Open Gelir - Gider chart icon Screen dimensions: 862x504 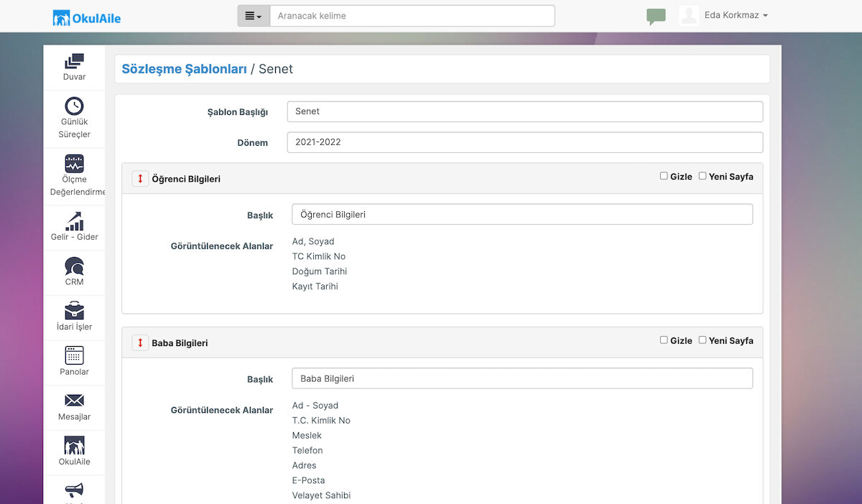pyautogui.click(x=74, y=221)
